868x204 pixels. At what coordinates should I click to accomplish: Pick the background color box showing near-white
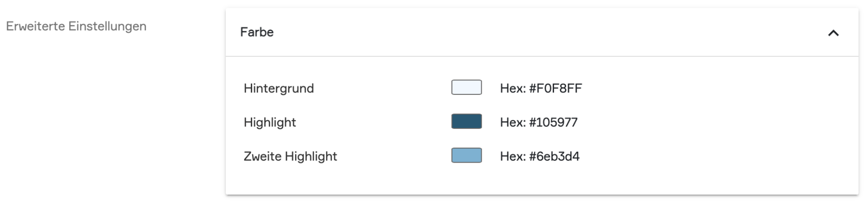point(466,88)
